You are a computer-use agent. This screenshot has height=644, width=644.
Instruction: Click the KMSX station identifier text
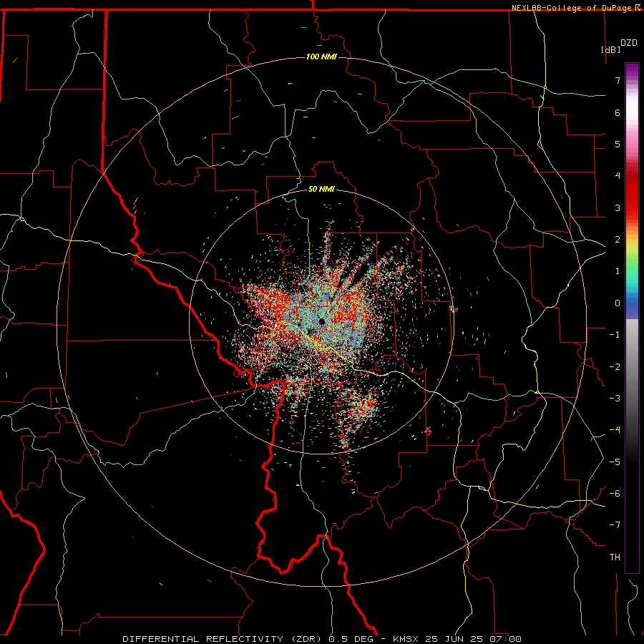405,639
